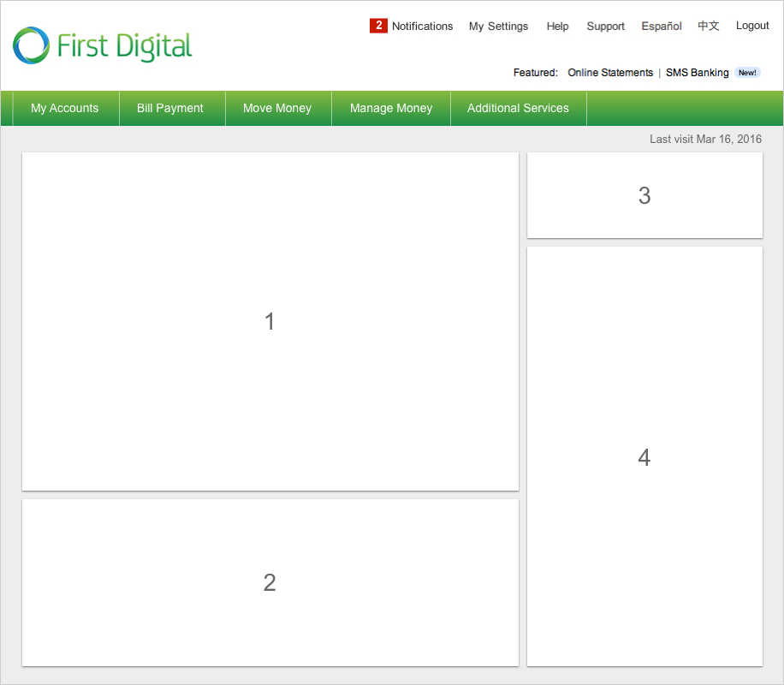784x685 pixels.
Task: Open featured SMS Banking
Action: coord(697,73)
